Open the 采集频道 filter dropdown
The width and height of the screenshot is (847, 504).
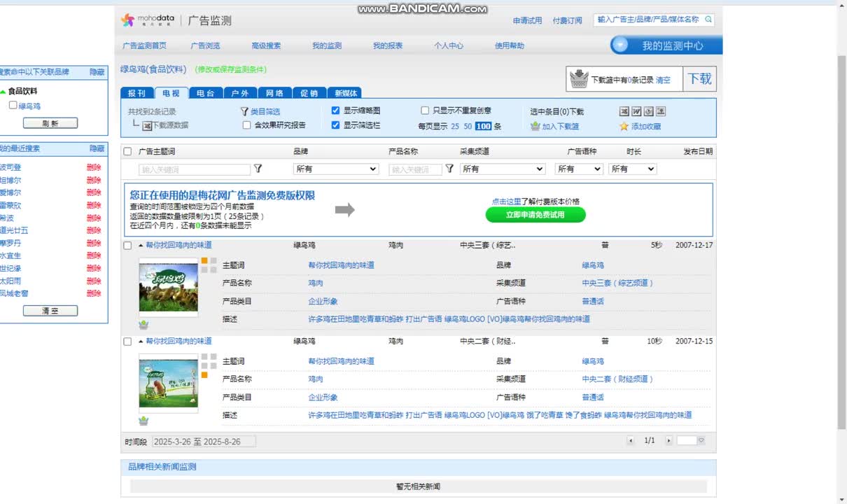point(503,169)
